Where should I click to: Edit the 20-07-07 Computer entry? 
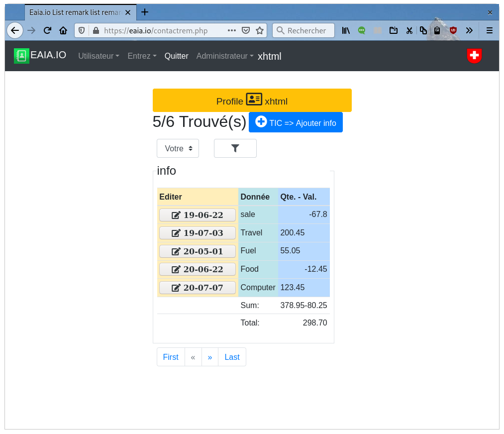coord(198,288)
